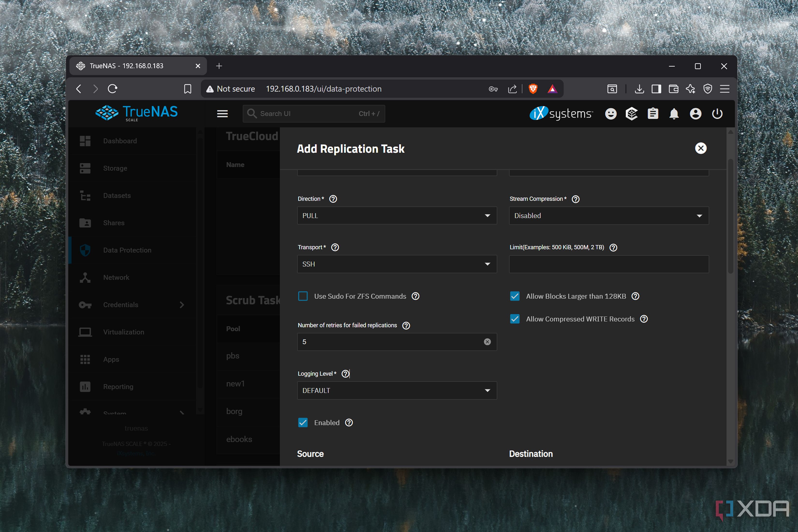This screenshot has width=798, height=532.
Task: Open the Direction dropdown set to PULL
Action: coord(397,216)
